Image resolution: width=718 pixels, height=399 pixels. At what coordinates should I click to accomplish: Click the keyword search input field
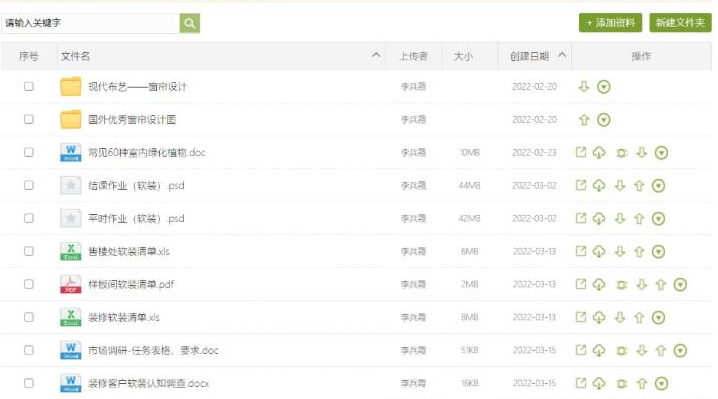point(90,23)
